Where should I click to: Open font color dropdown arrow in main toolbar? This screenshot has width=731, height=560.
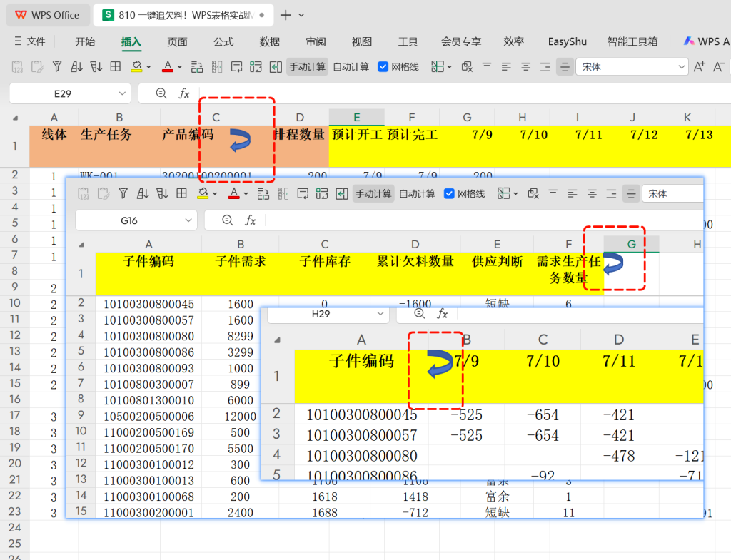tap(179, 67)
